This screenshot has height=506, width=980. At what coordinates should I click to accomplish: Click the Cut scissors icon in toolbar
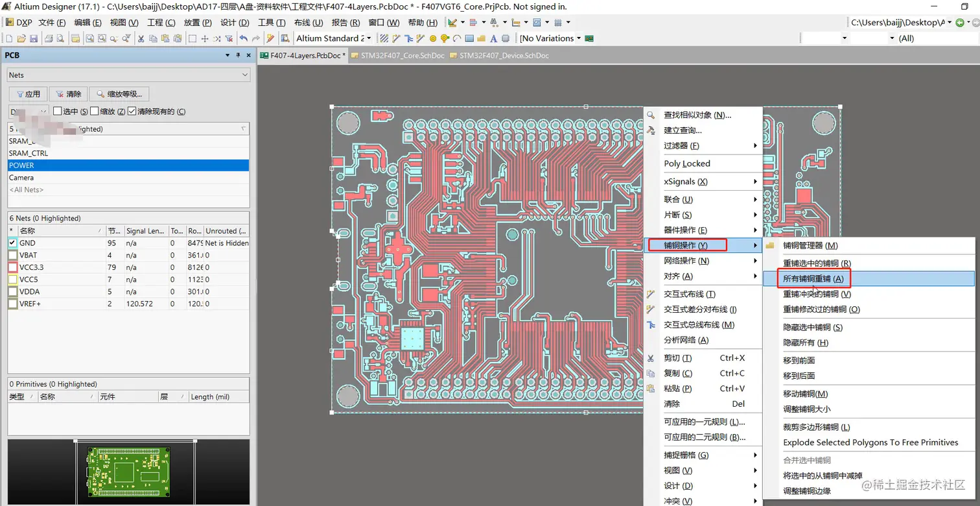pyautogui.click(x=141, y=39)
